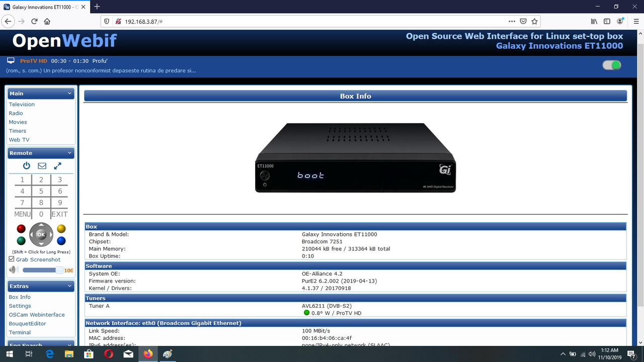Open the OSCam Webinterface link
The height and width of the screenshot is (362, 644).
pos(37,315)
